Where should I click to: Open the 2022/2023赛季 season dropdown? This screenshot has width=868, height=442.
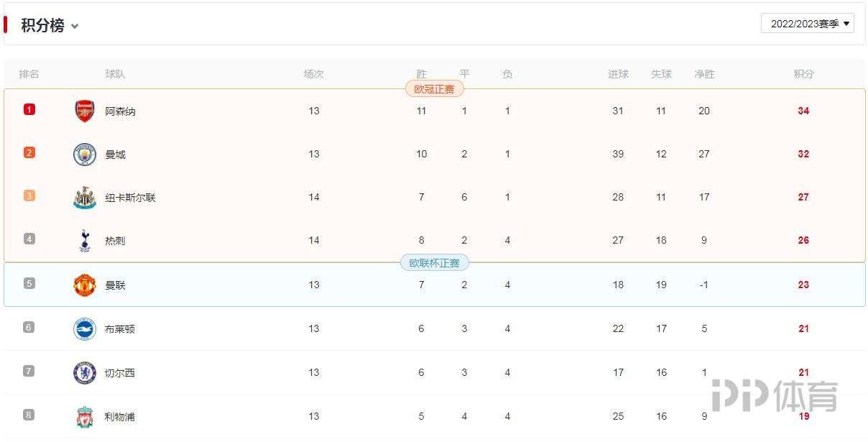pos(807,24)
